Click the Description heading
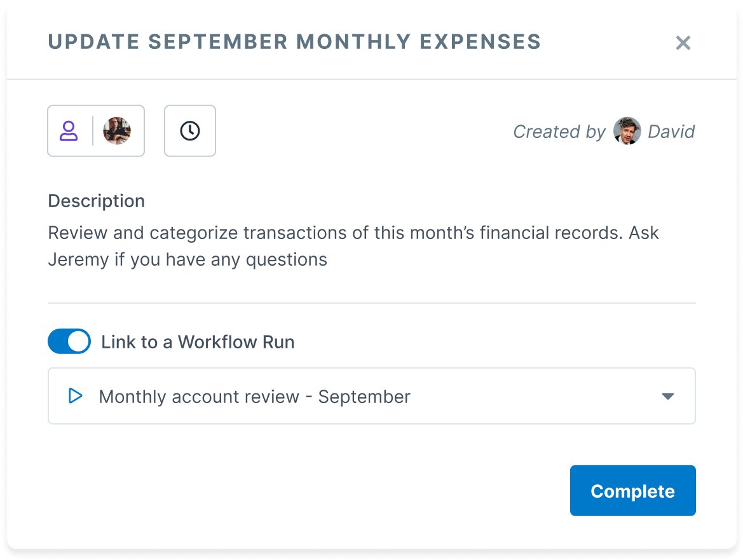The image size is (743, 560). [x=96, y=201]
